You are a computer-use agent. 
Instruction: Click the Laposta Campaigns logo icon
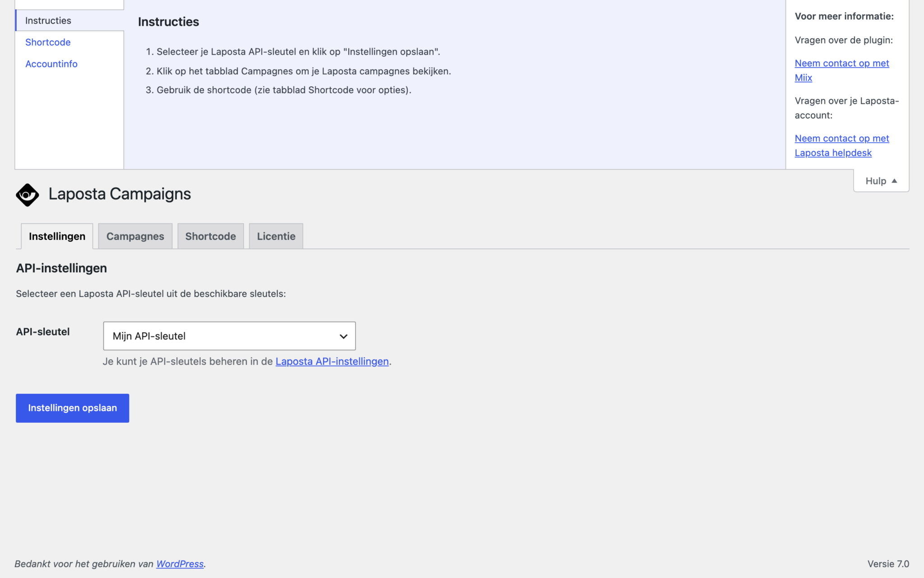pyautogui.click(x=28, y=195)
